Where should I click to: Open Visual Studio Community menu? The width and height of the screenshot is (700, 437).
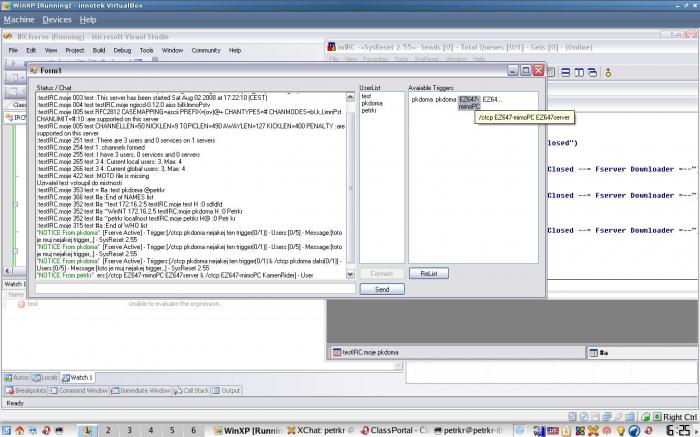click(206, 50)
